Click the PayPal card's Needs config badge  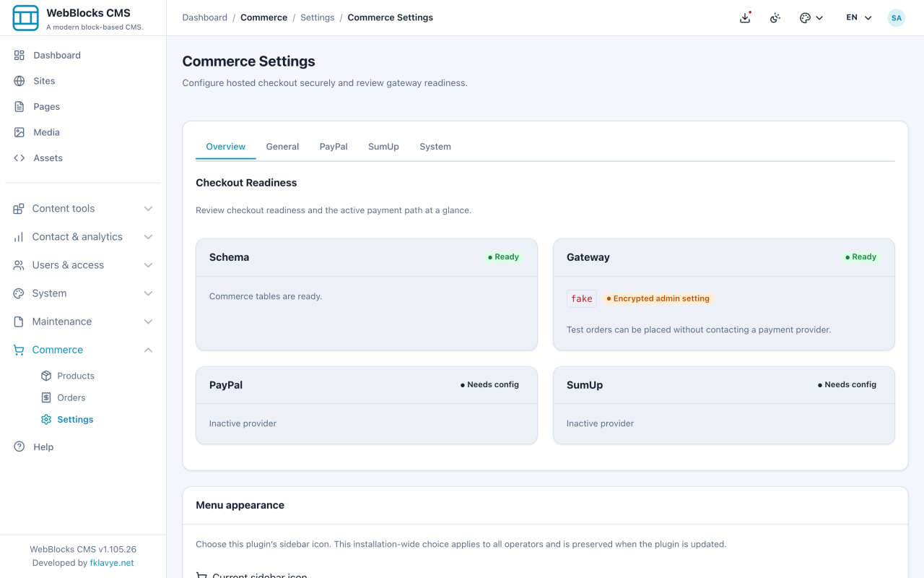pos(490,385)
